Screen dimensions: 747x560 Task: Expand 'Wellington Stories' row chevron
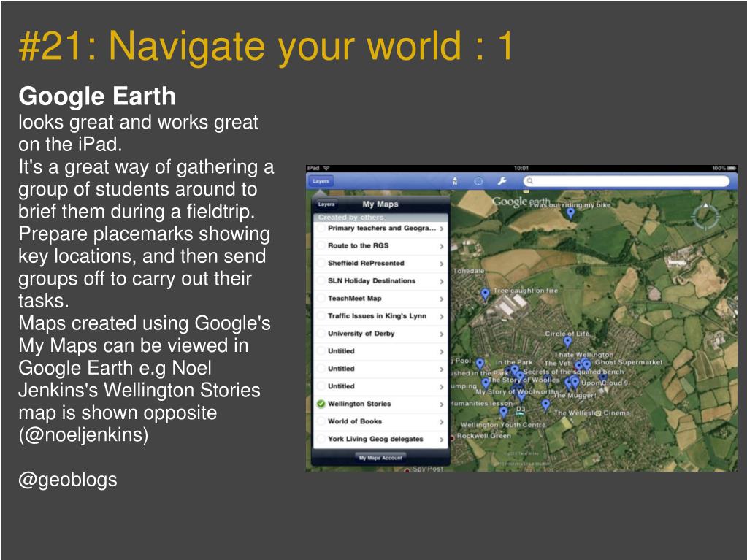[442, 404]
